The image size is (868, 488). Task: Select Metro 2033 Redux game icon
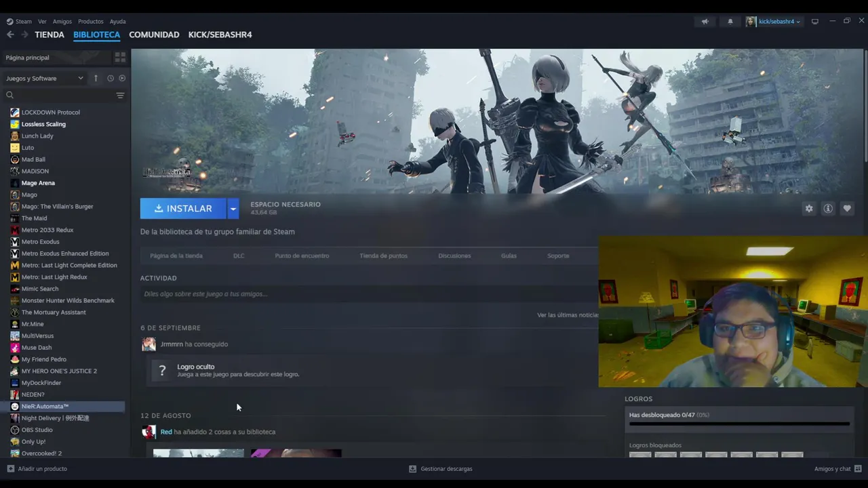click(15, 230)
